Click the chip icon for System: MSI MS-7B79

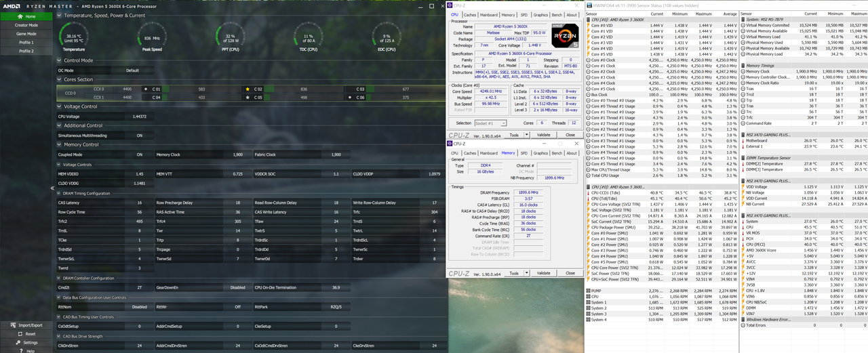coord(743,20)
